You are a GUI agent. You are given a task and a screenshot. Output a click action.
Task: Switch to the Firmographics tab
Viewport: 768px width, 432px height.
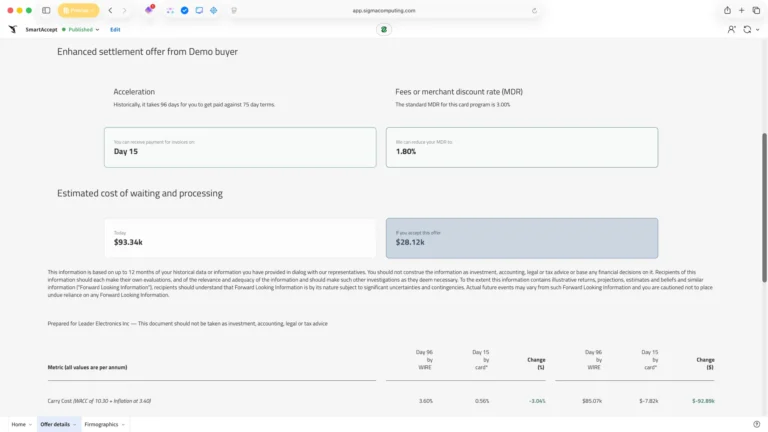pyautogui.click(x=100, y=424)
